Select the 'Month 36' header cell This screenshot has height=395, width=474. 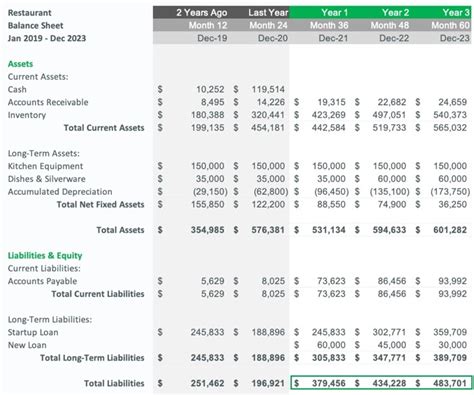click(329, 25)
